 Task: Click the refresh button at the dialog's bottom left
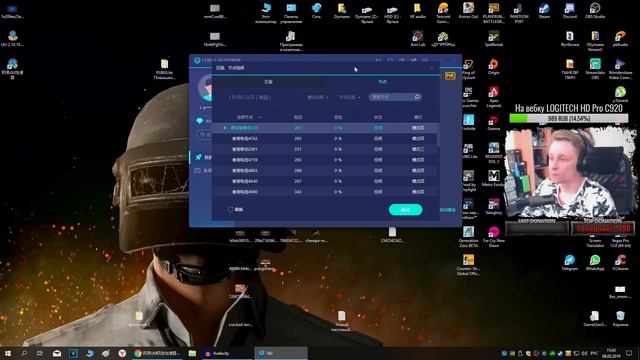point(236,209)
